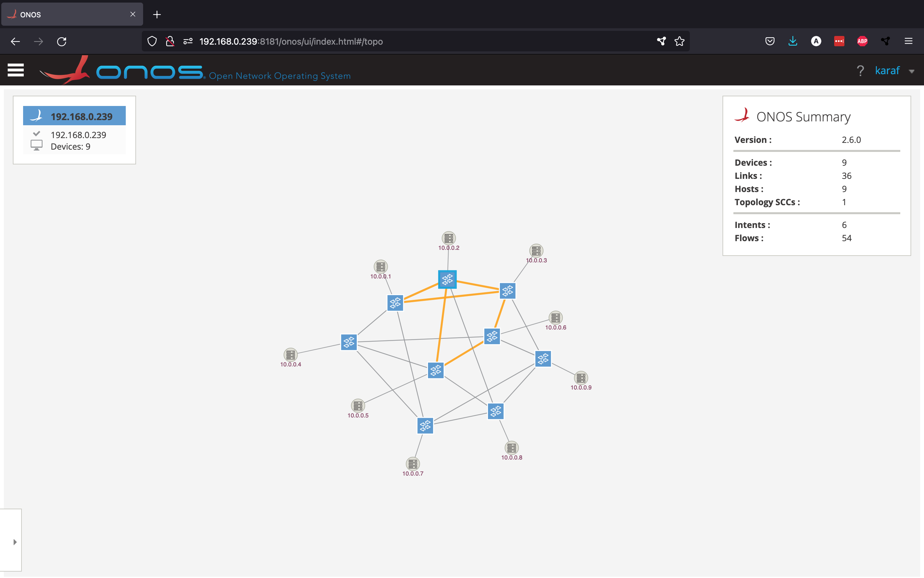Click the 10.0.0.7 host label
The image size is (924, 578).
[413, 473]
